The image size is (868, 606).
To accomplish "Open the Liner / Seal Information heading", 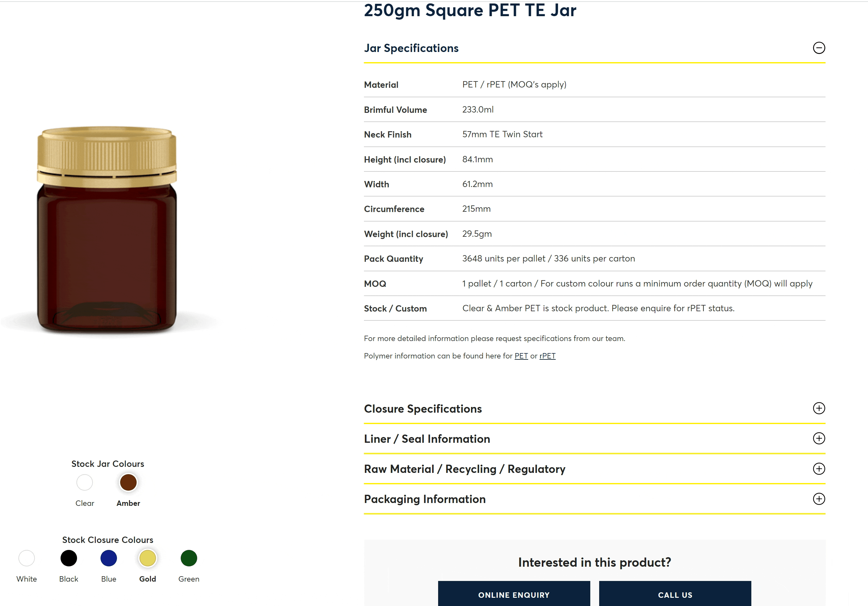I will [x=427, y=439].
